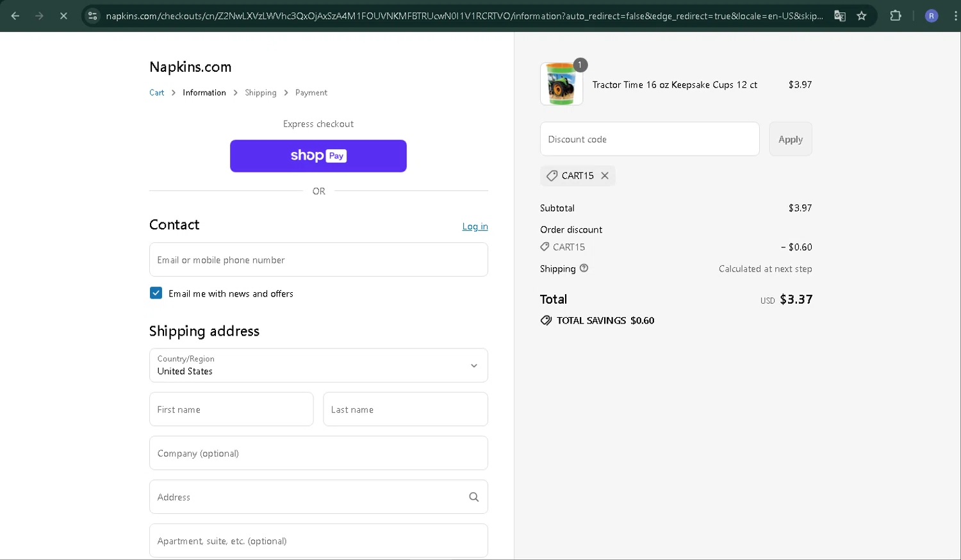The width and height of the screenshot is (961, 560).
Task: Click Apply discount button
Action: (791, 139)
